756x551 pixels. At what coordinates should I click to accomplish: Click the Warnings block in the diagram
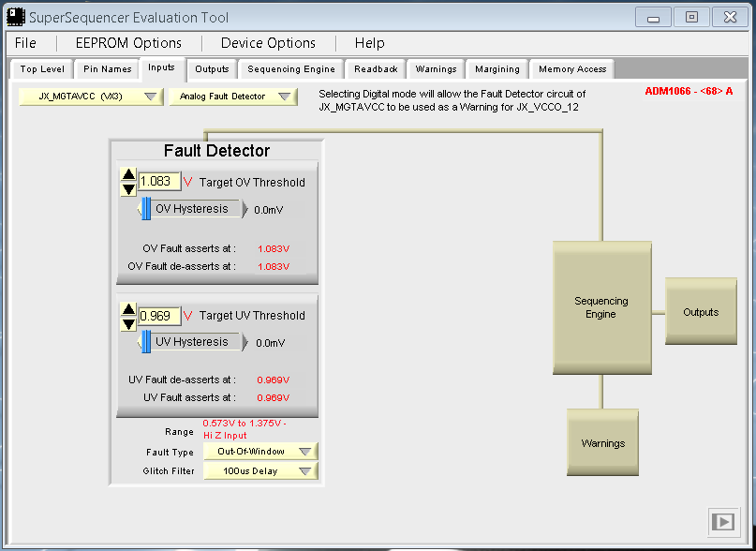602,442
